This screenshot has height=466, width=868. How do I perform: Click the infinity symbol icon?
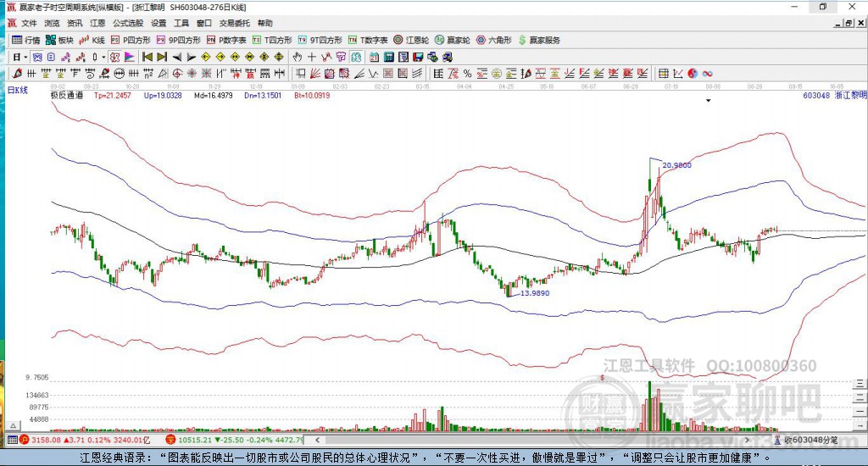708,73
